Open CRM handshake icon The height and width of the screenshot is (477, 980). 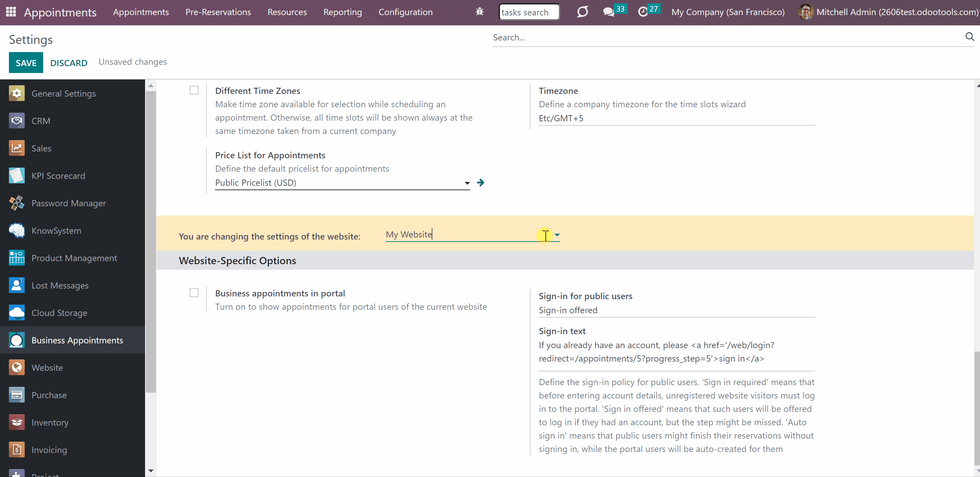(17, 121)
